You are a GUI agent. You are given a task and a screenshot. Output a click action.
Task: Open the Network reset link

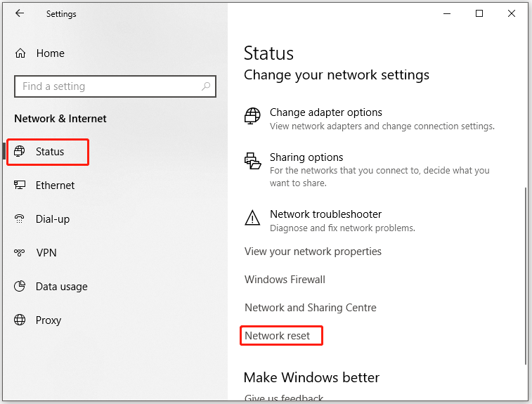point(277,336)
